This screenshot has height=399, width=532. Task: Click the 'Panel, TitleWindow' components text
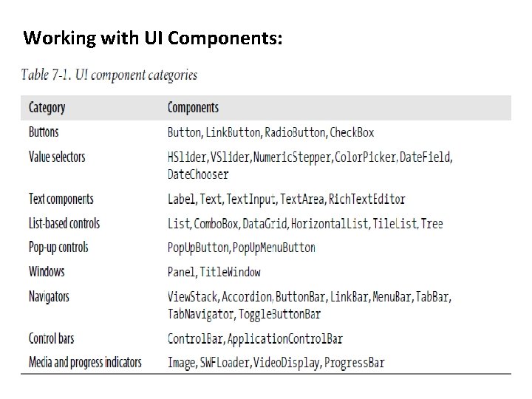point(214,272)
